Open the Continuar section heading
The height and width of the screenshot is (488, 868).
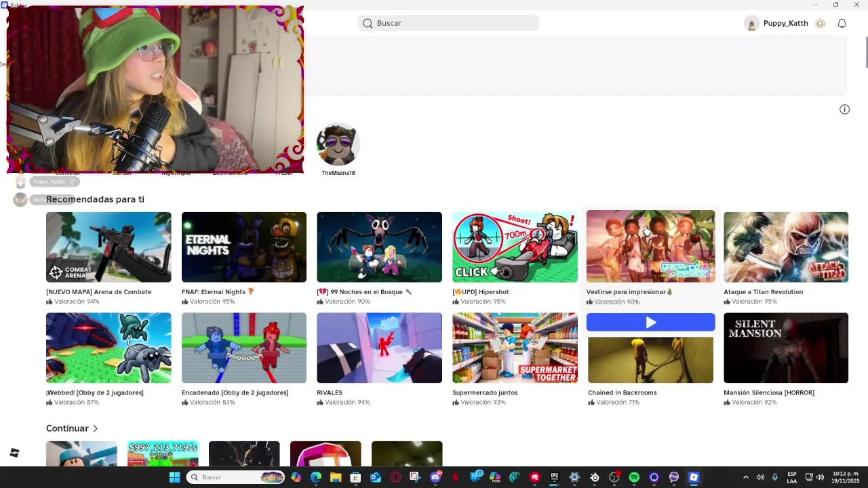click(67, 428)
